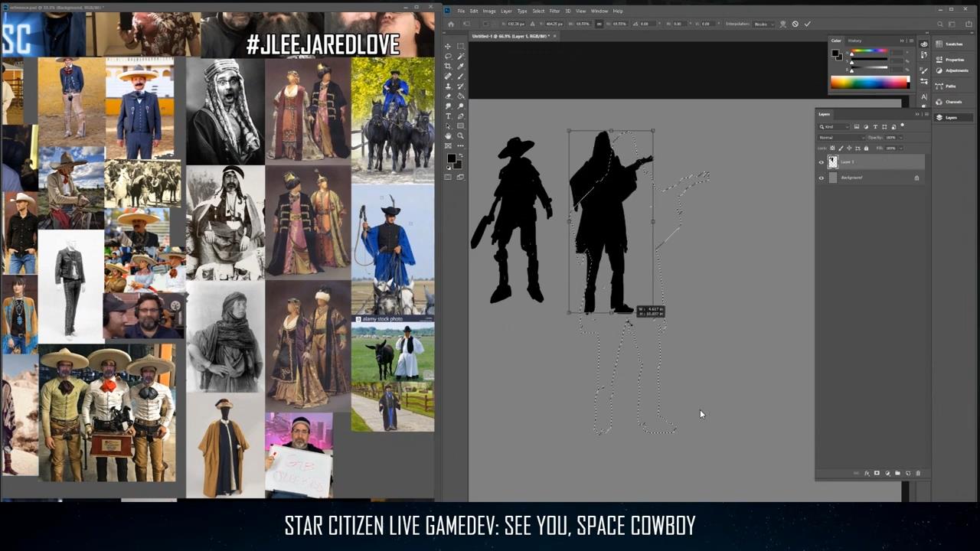Pick the Eyedropper tool

[x=460, y=67]
